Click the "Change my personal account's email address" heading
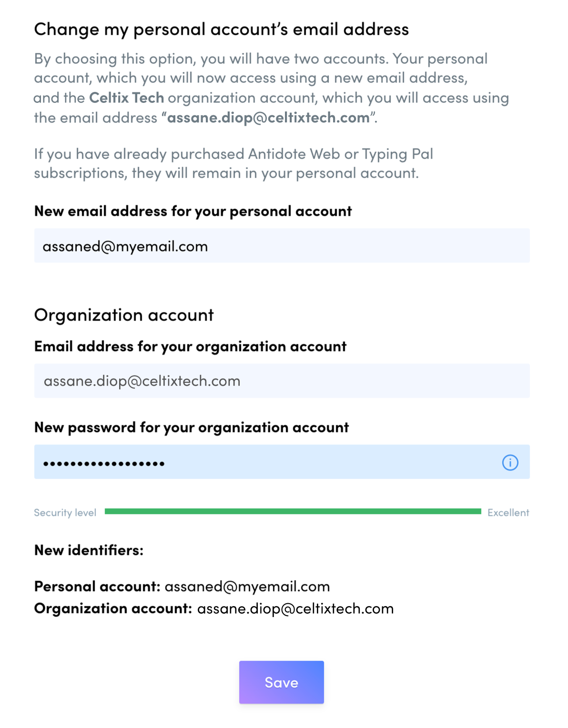The width and height of the screenshot is (568, 728). 221,30
